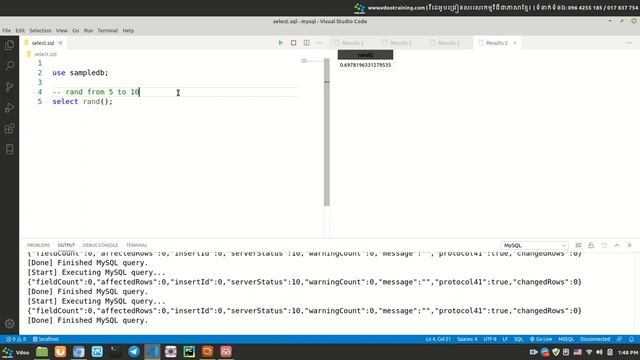Stop query execution with red square icon
The image size is (640, 360).
pos(293,43)
